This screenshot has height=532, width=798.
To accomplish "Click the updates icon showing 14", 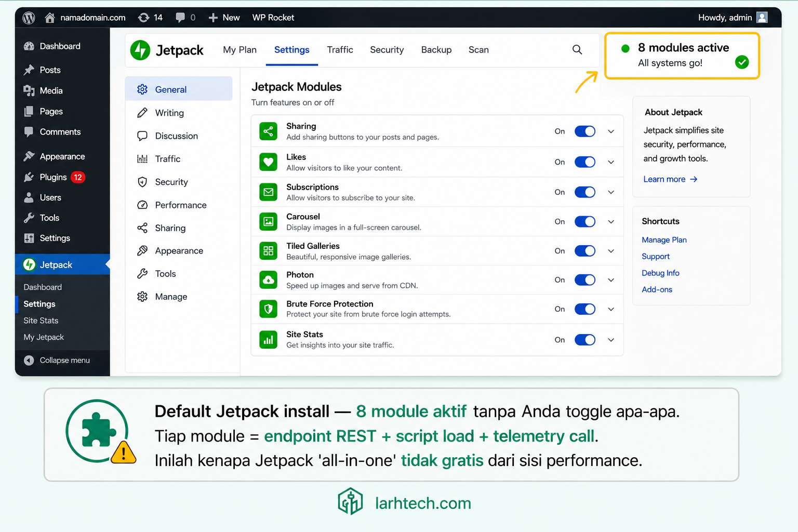I will click(x=144, y=18).
